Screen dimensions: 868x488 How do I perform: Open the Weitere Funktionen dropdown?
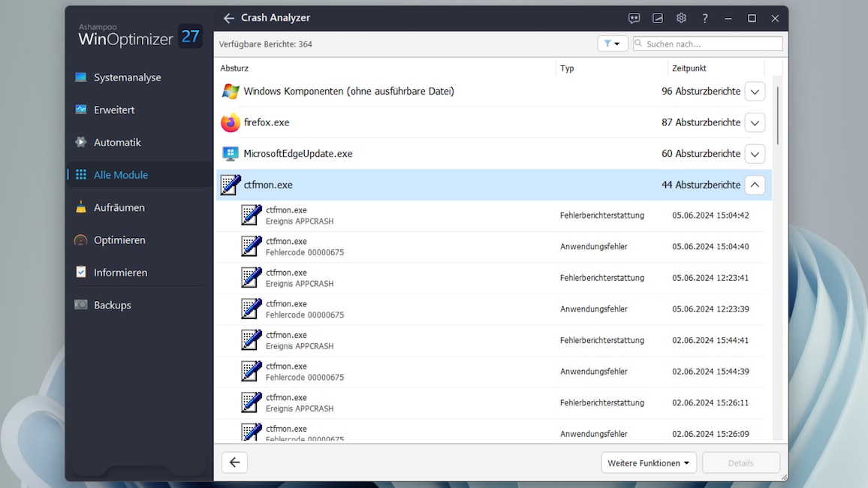[648, 463]
